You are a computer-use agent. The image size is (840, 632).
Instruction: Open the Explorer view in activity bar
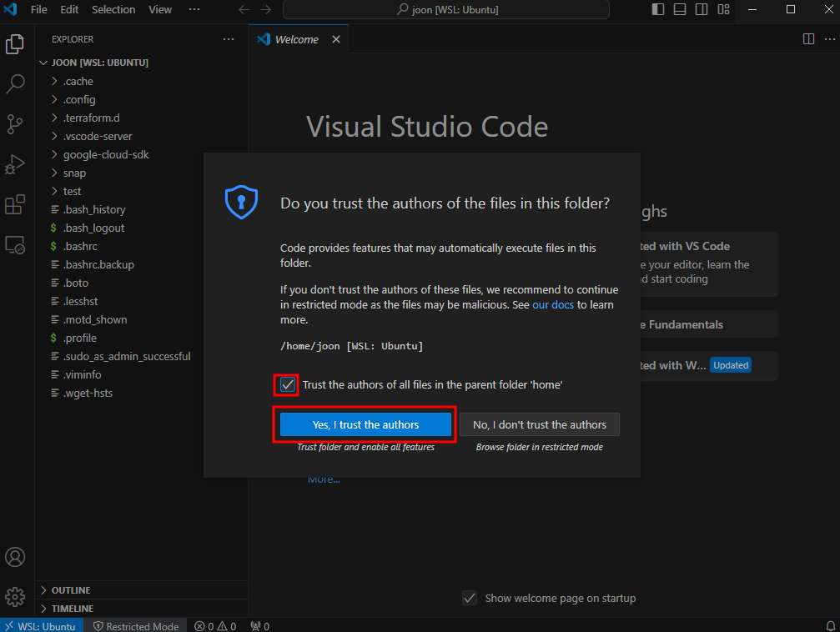coord(15,44)
